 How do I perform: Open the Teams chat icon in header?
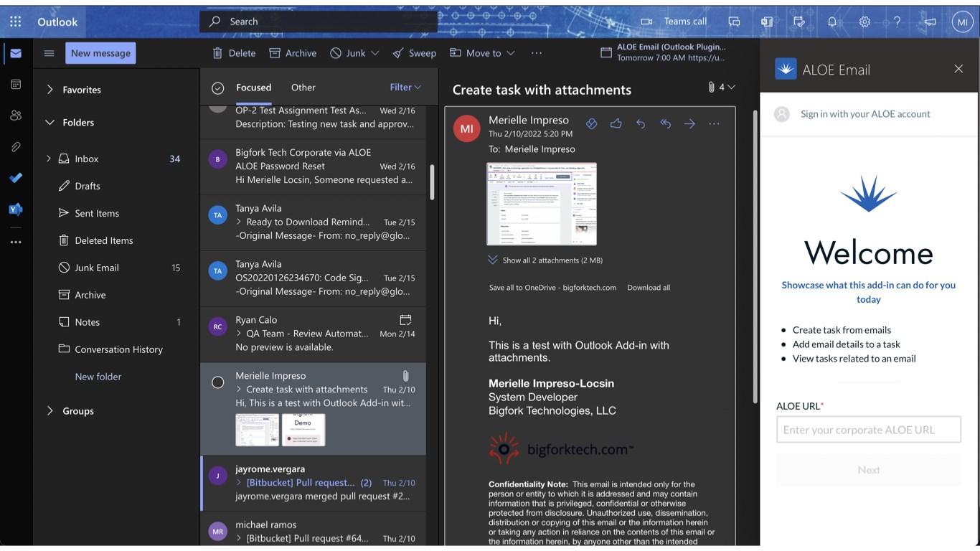point(734,22)
